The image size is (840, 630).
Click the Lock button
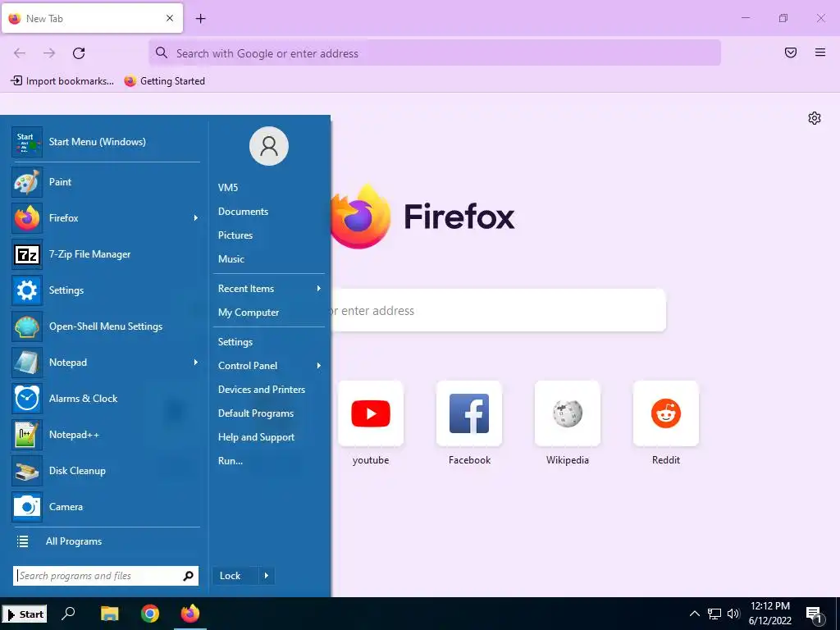pos(235,576)
